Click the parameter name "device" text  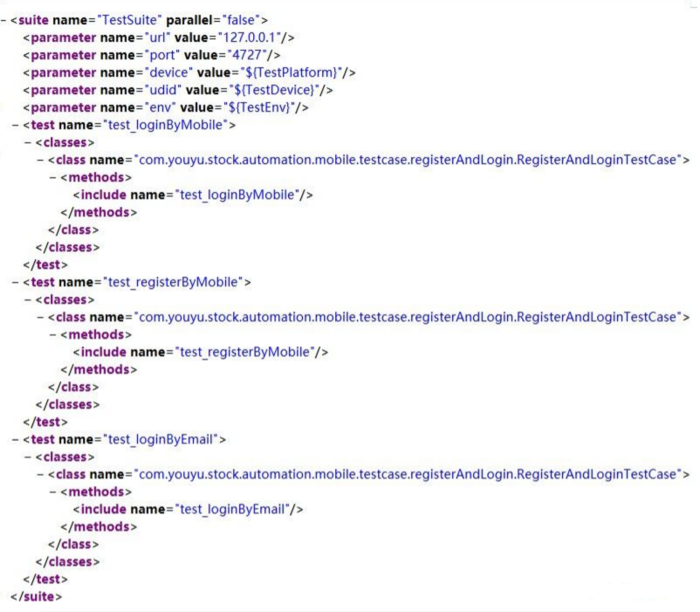tap(168, 72)
